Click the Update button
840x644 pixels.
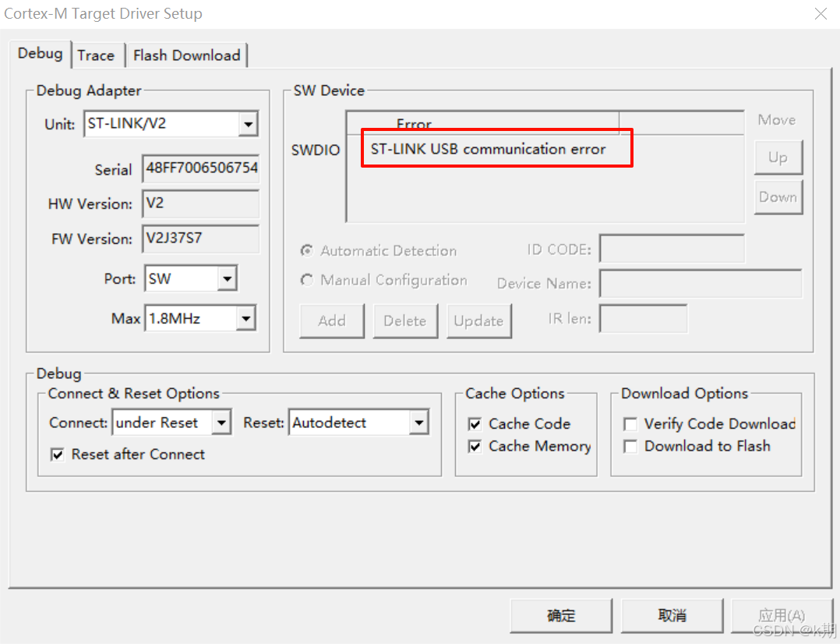479,320
